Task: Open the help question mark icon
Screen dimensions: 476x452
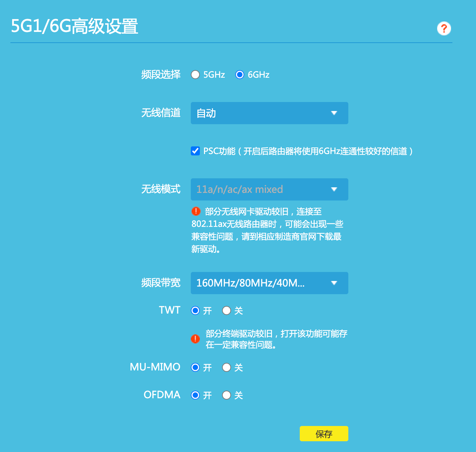Action: 444,28
